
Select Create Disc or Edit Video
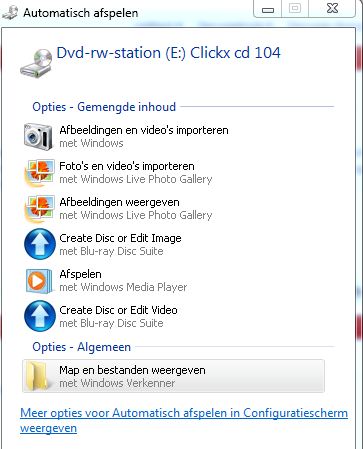pos(118,310)
